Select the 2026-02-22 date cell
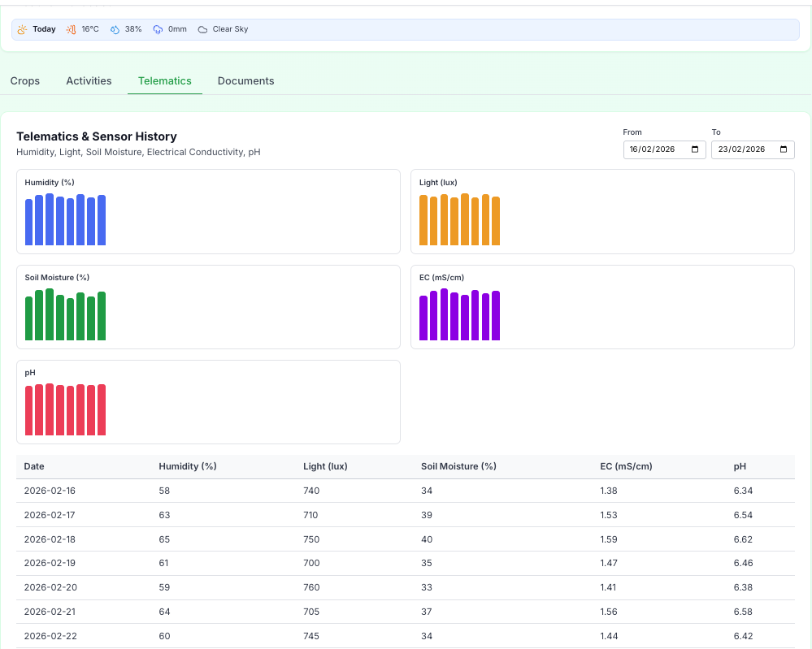Image resolution: width=812 pixels, height=649 pixels. click(x=50, y=636)
